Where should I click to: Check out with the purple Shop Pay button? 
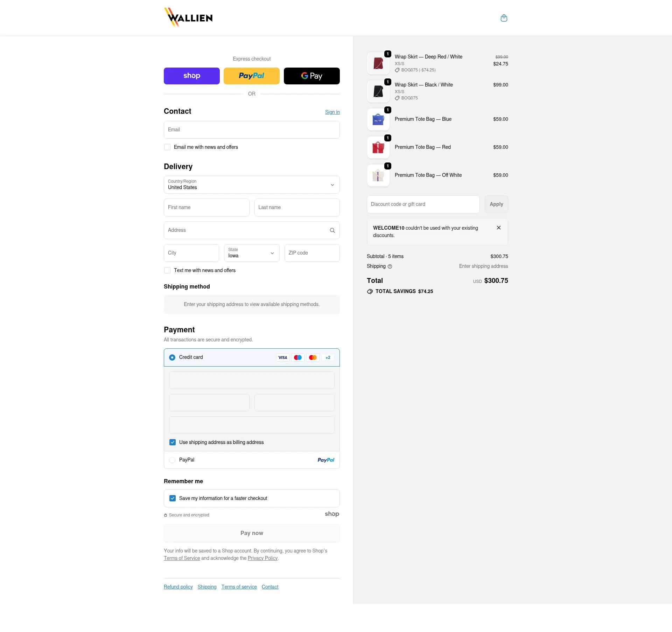[191, 76]
